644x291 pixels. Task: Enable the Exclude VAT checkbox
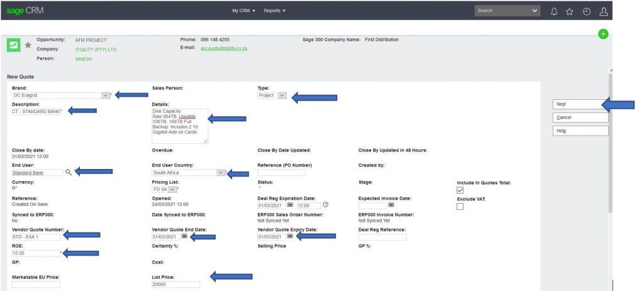[x=460, y=207]
